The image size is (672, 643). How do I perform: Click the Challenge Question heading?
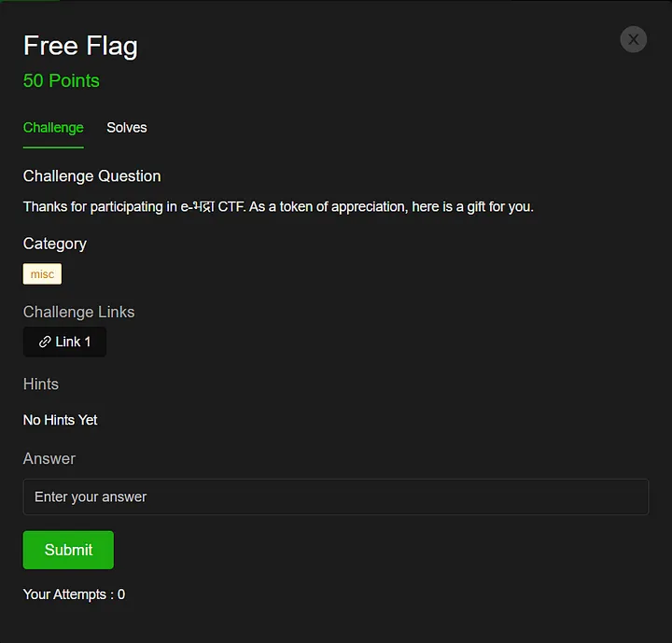pyautogui.click(x=91, y=176)
